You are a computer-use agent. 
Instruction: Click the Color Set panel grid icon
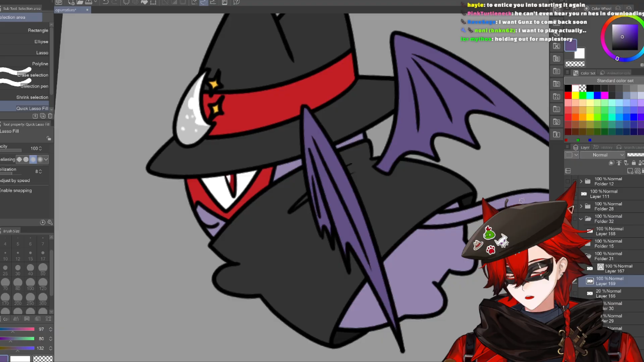tap(576, 73)
